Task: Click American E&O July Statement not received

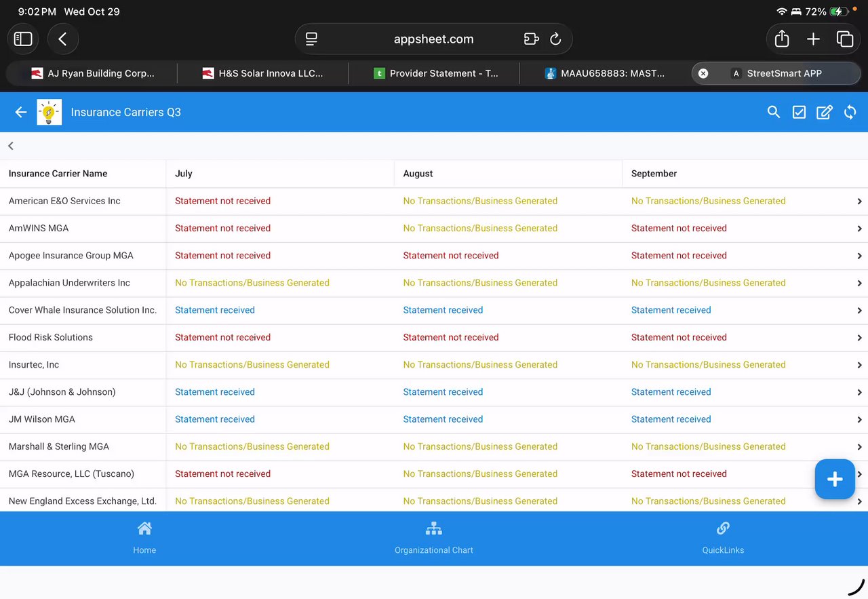Action: click(x=222, y=201)
